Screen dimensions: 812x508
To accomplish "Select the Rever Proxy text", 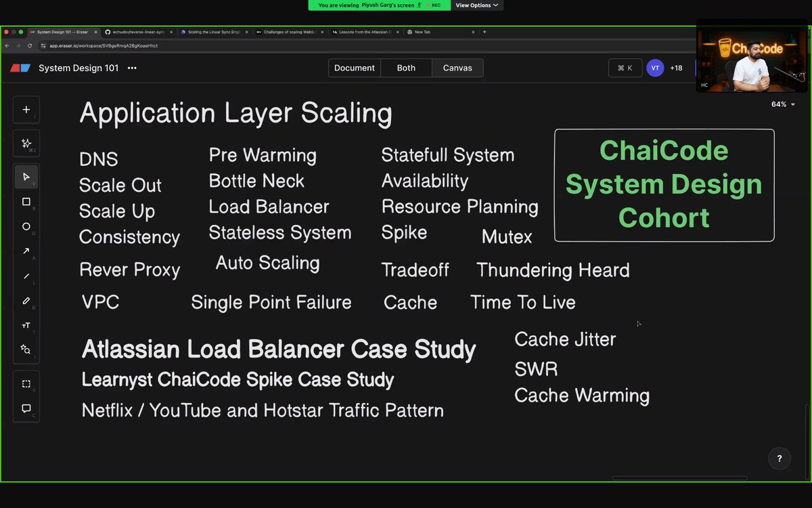I will 129,270.
